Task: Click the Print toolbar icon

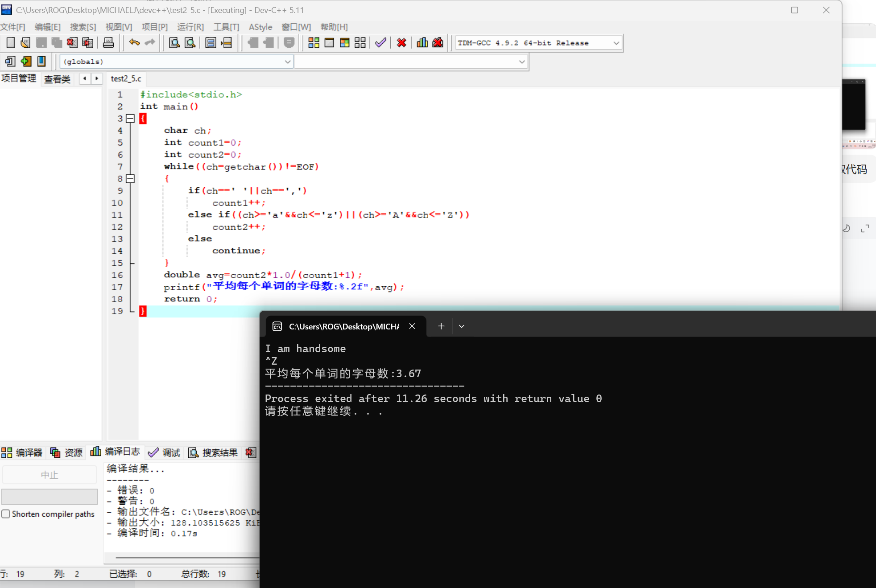Action: (x=108, y=43)
